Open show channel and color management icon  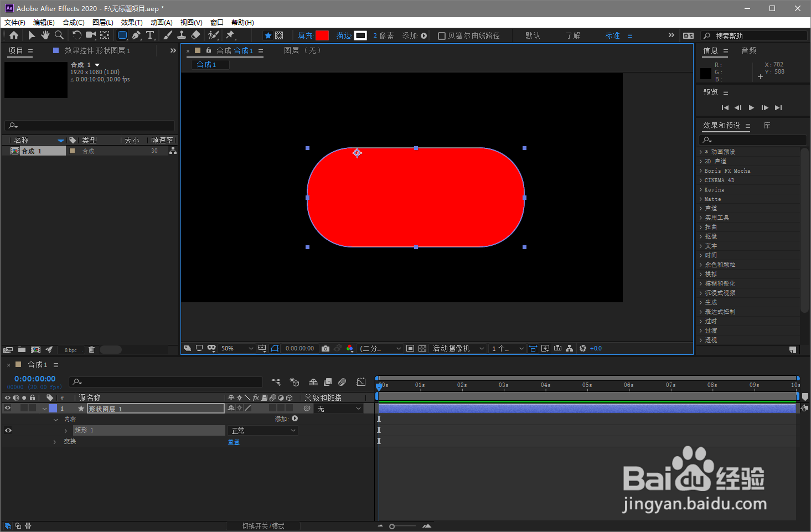350,348
